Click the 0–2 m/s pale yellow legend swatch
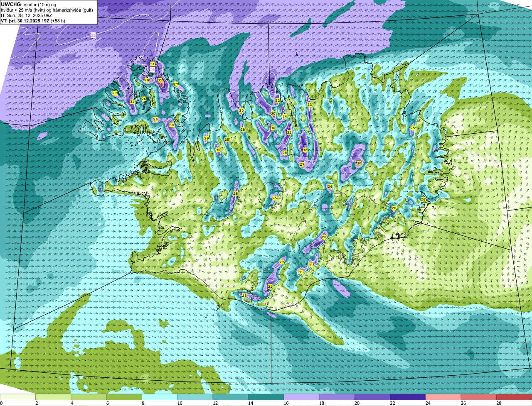This screenshot has height=406, width=532. coord(18,397)
